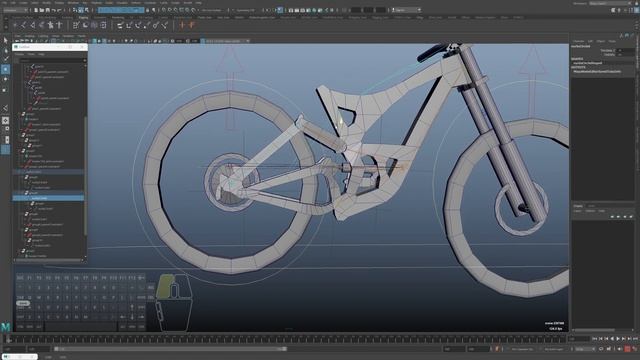Open viewport Panels menu
640x360 pixels.
pyautogui.click(x=82, y=36)
